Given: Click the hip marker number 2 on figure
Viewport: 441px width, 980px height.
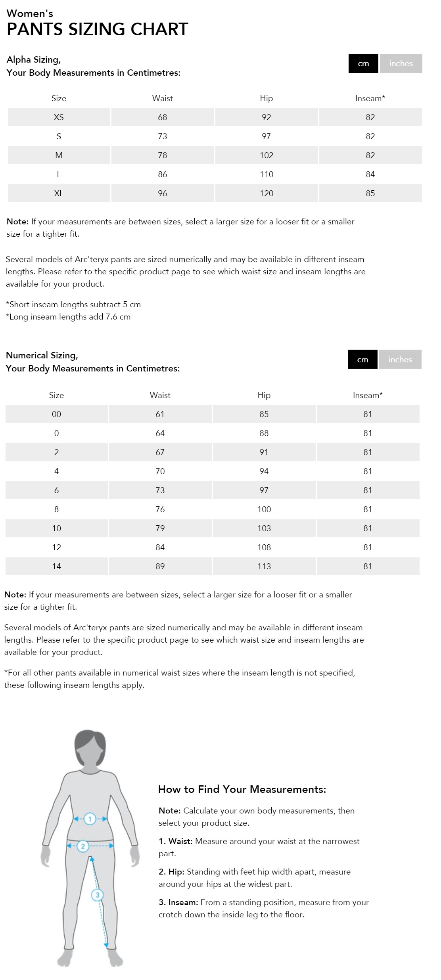Looking at the screenshot, I should click(x=82, y=846).
